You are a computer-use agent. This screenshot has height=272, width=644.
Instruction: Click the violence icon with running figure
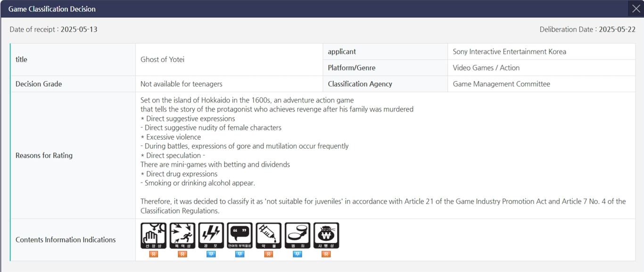click(x=182, y=235)
